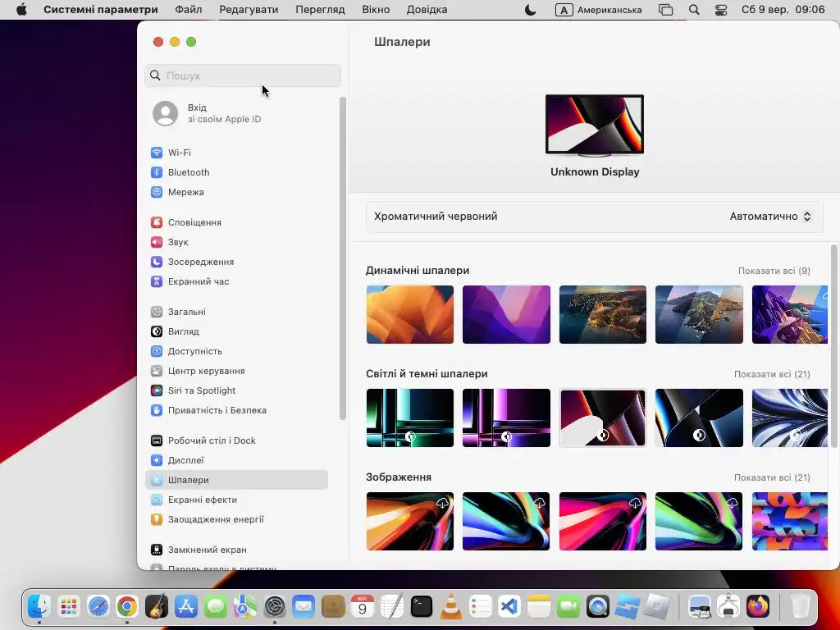Screen dimensions: 840x630
Task: Toggle Focus moon icon in menu bar
Action: point(531,10)
